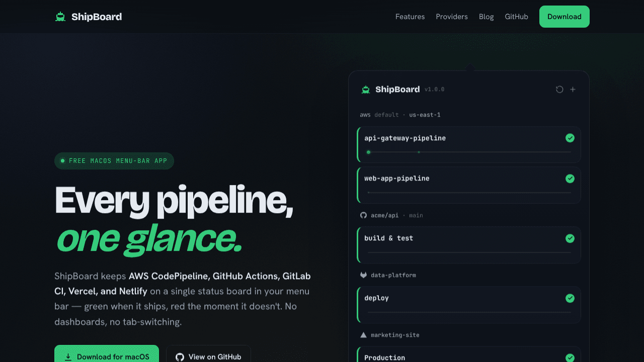Click the green Download button in the header
Screen dimensions: 644x362
point(565,17)
